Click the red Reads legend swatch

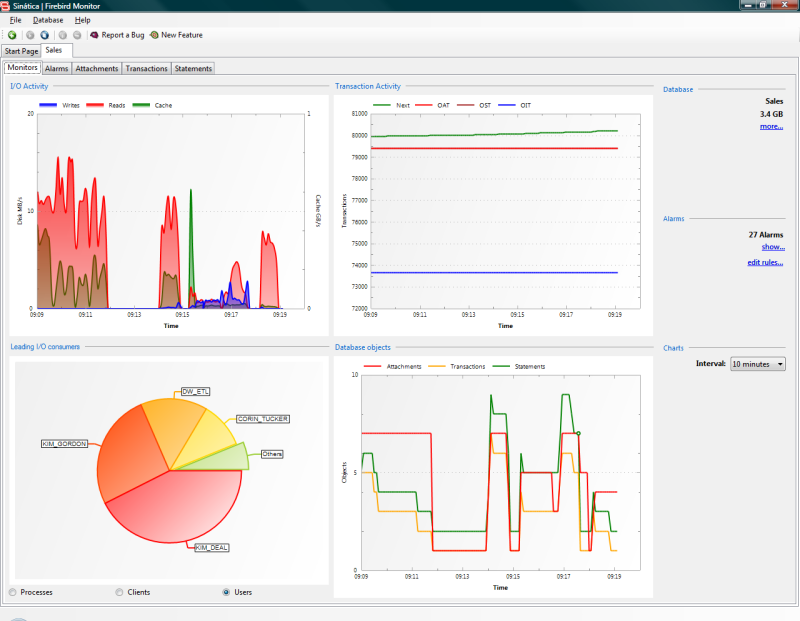pos(95,105)
